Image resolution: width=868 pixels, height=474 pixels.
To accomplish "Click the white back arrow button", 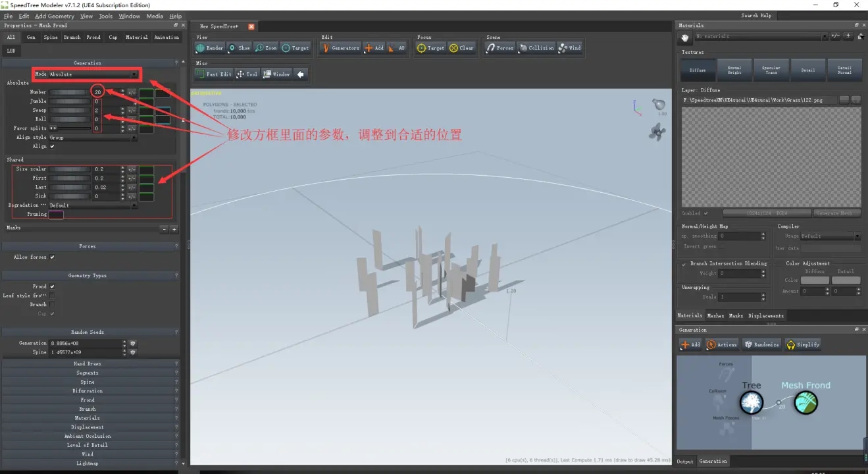I will (301, 74).
